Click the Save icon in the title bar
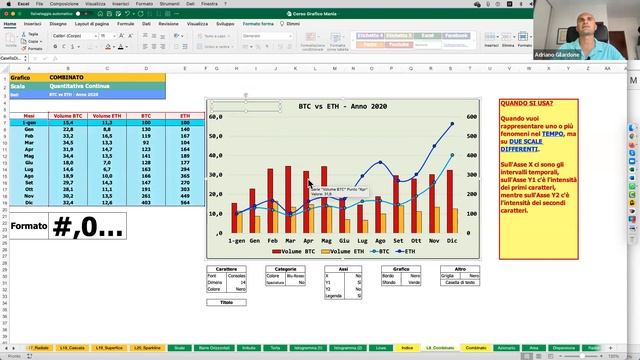 [x=109, y=13]
